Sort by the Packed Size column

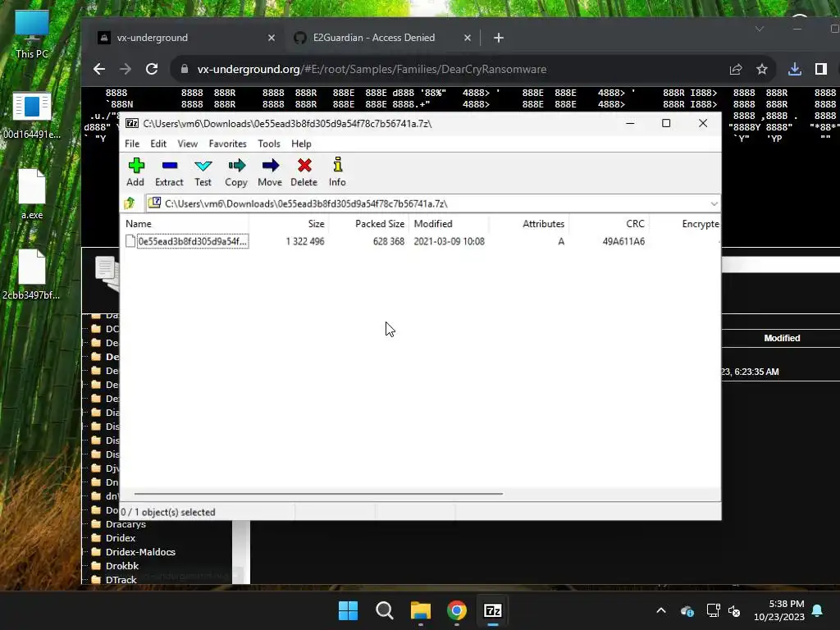(368, 224)
